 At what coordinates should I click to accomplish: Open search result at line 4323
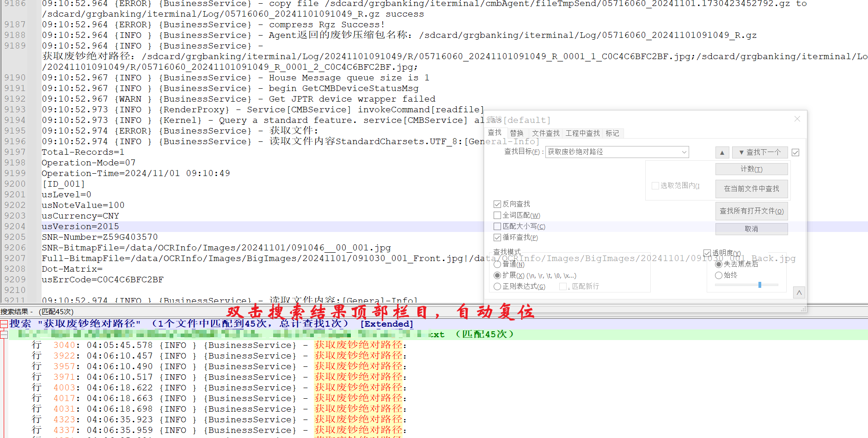(x=219, y=420)
